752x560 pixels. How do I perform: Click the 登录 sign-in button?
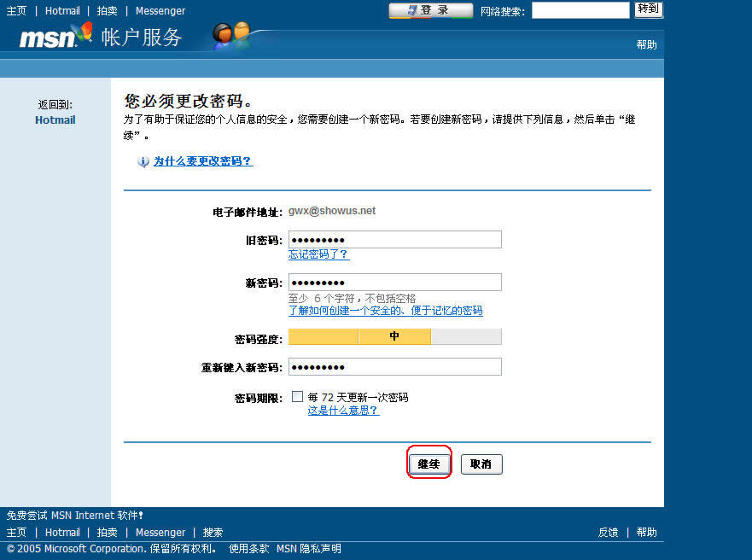(431, 10)
